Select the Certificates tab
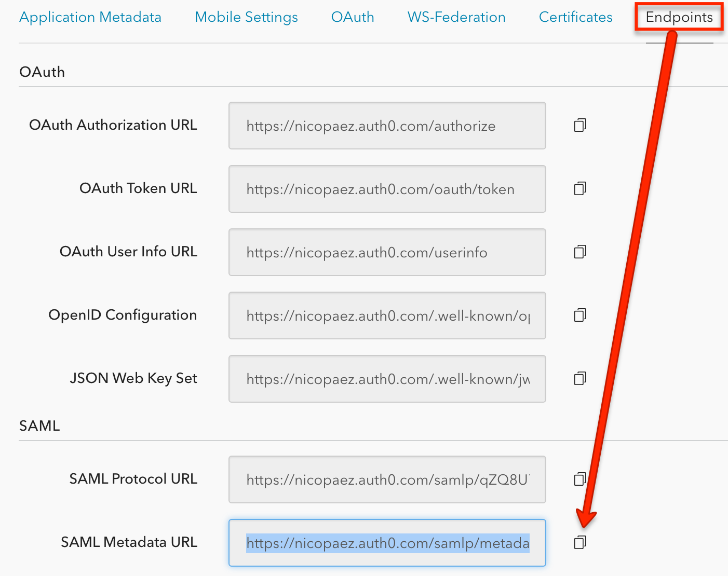Image resolution: width=728 pixels, height=576 pixels. click(575, 17)
